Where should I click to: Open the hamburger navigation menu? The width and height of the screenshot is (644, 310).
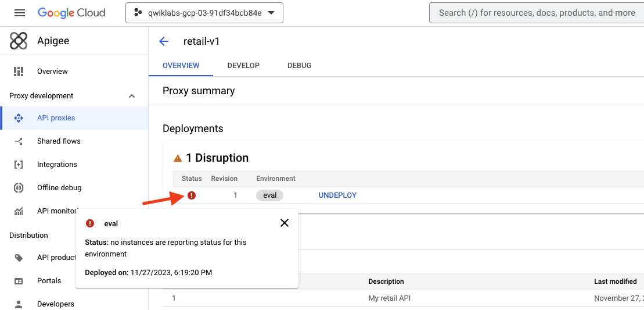click(x=20, y=13)
